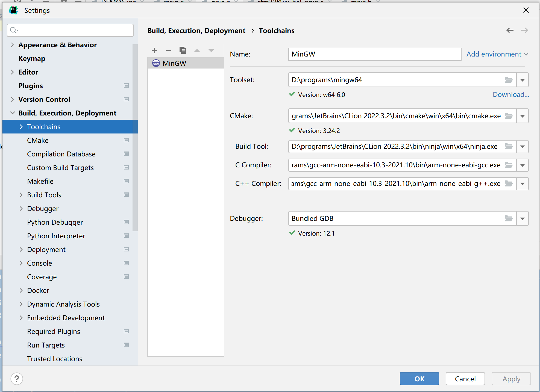Open the help question mark button
This screenshot has height=392, width=540.
(x=17, y=379)
